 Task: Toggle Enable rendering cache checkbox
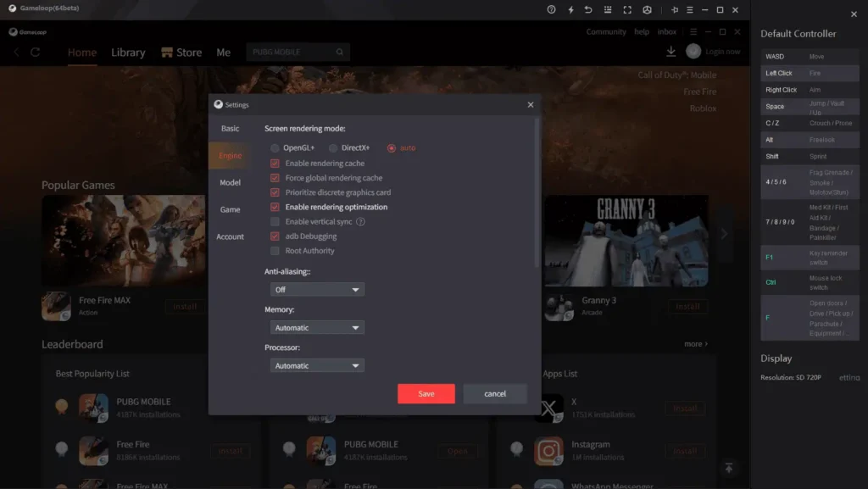click(275, 164)
